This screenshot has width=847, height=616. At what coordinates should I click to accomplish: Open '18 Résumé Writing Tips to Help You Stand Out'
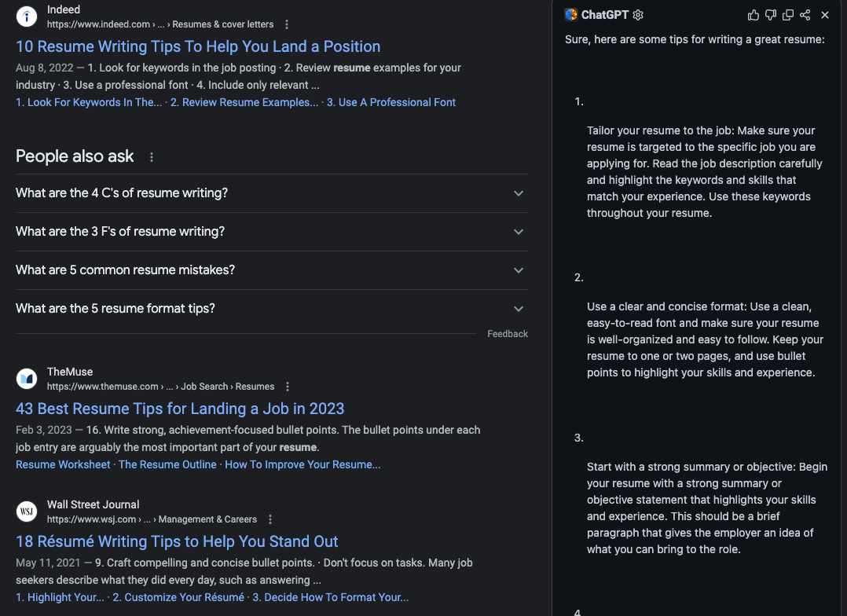click(178, 541)
